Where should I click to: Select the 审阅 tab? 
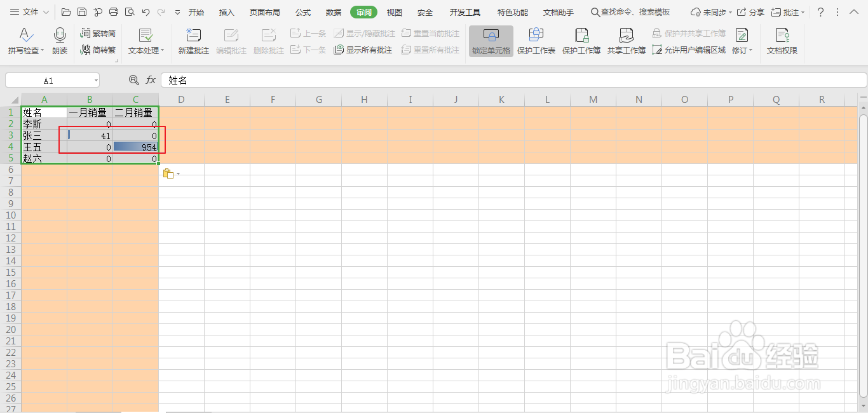363,12
